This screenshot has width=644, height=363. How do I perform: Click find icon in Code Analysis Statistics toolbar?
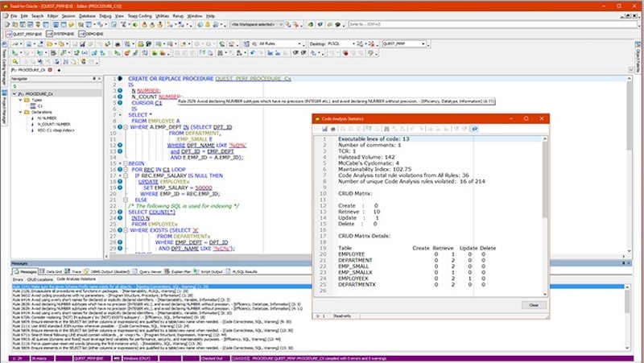coord(386,129)
